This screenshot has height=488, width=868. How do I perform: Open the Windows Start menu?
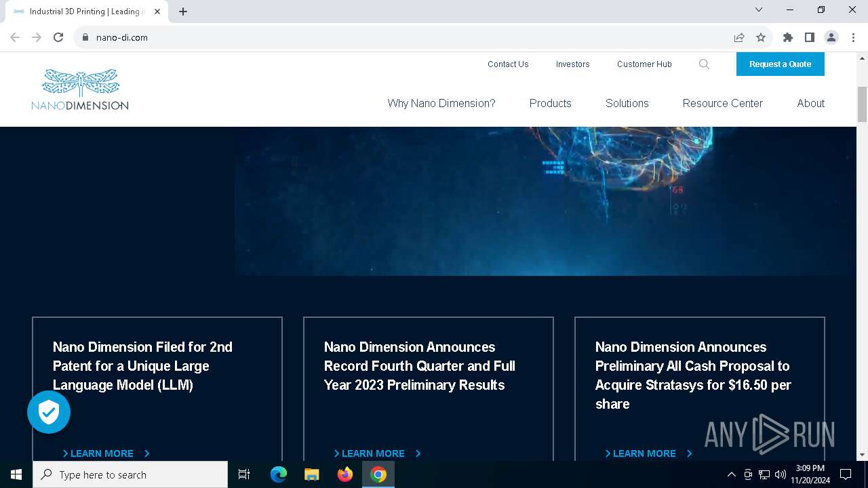pyautogui.click(x=16, y=474)
